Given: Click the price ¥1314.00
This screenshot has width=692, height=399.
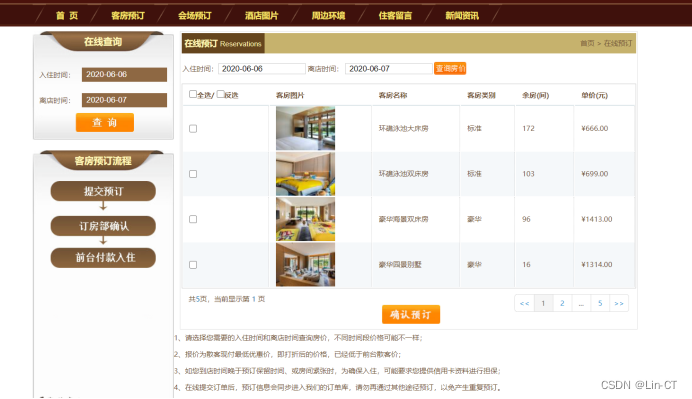Looking at the screenshot, I should (597, 265).
